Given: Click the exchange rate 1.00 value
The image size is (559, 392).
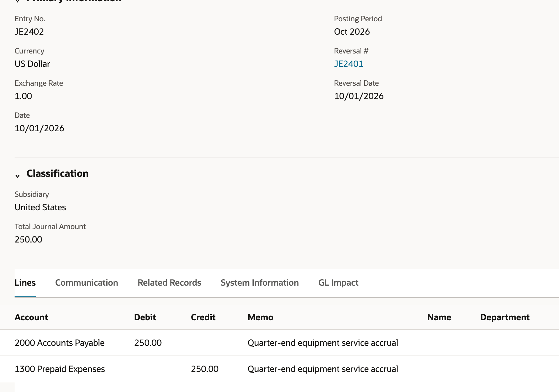Looking at the screenshot, I should pos(23,96).
